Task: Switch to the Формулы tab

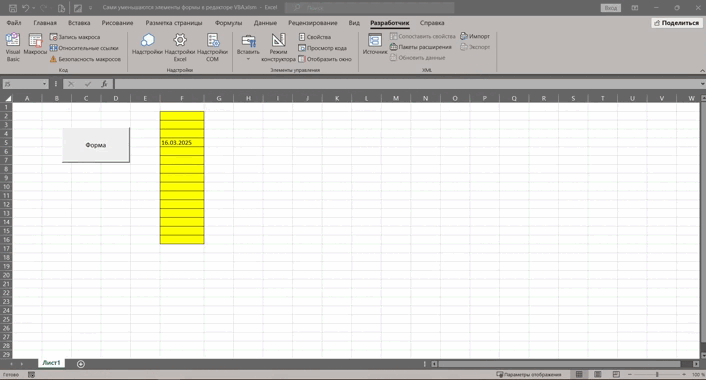Action: coord(228,23)
